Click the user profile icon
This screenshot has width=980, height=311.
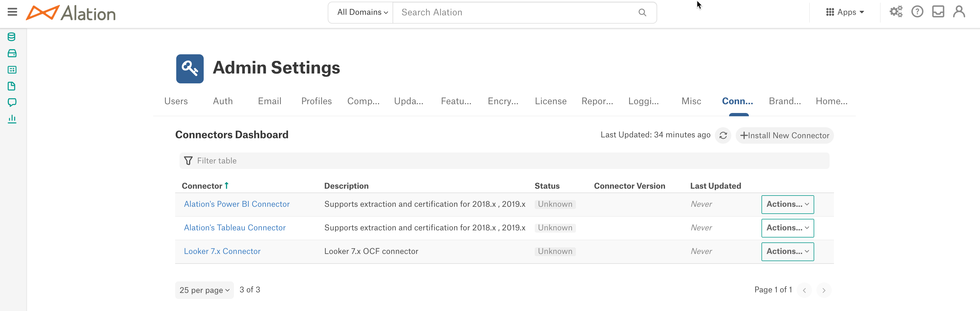(x=959, y=12)
